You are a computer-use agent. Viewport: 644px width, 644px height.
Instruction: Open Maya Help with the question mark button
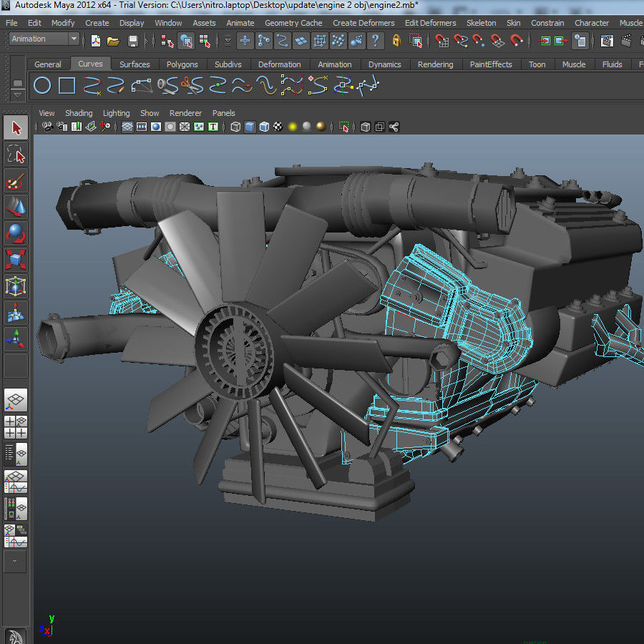click(x=376, y=42)
